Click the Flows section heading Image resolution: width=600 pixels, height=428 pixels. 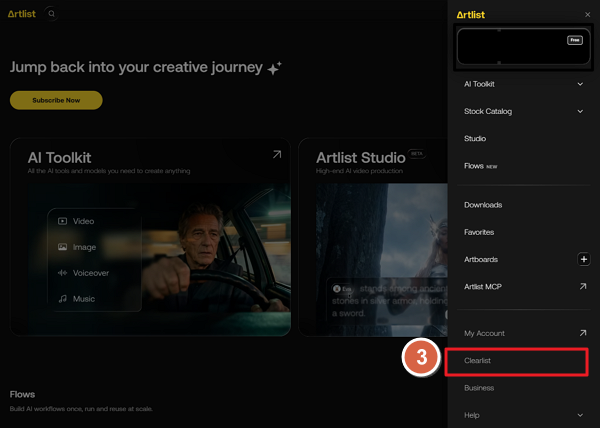click(22, 394)
